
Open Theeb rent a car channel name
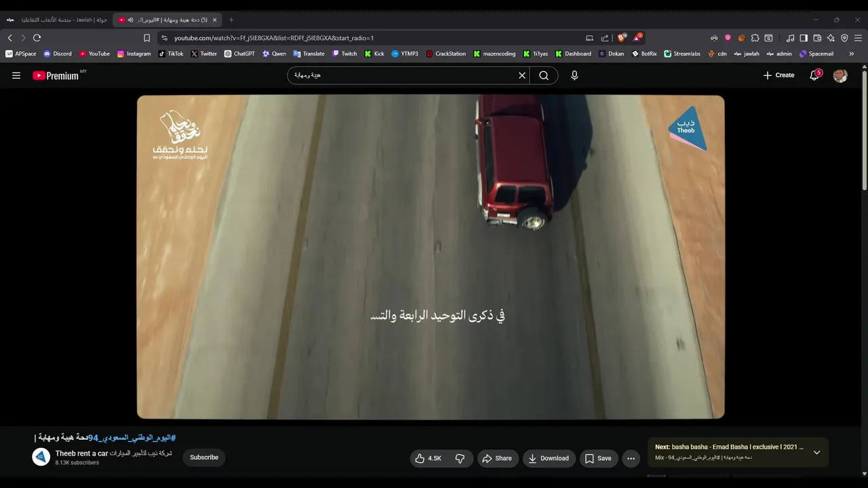point(113,453)
